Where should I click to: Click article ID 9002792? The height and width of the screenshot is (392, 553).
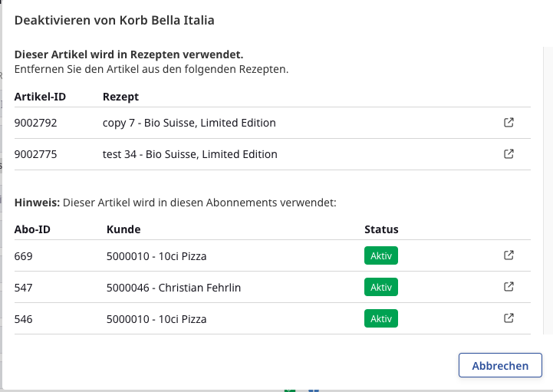(35, 123)
